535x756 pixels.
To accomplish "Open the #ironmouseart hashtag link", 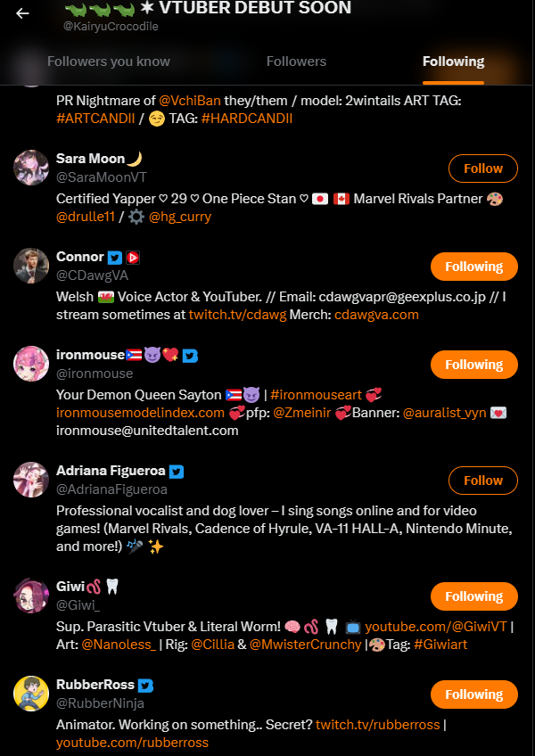I will (316, 395).
